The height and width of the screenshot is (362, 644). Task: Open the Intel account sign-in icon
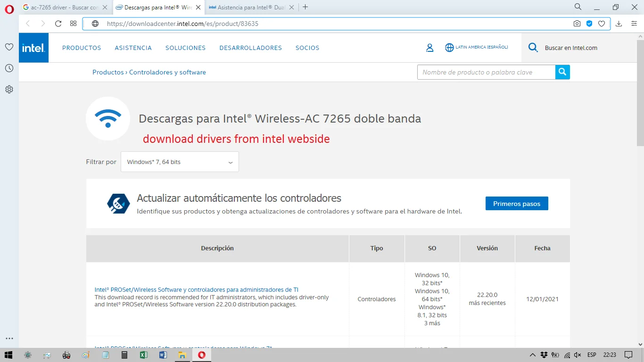[429, 48]
